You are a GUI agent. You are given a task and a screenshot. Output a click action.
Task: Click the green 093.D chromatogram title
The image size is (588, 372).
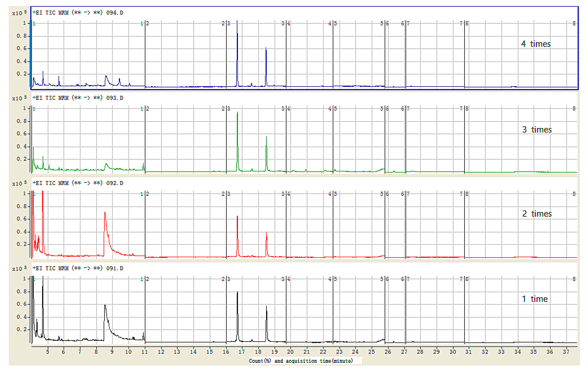pos(78,98)
